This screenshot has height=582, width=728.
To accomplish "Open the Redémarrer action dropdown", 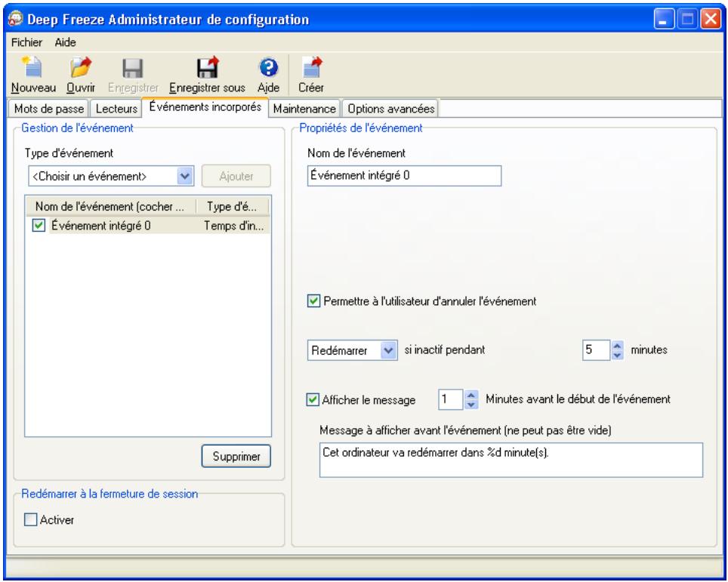I will (388, 350).
